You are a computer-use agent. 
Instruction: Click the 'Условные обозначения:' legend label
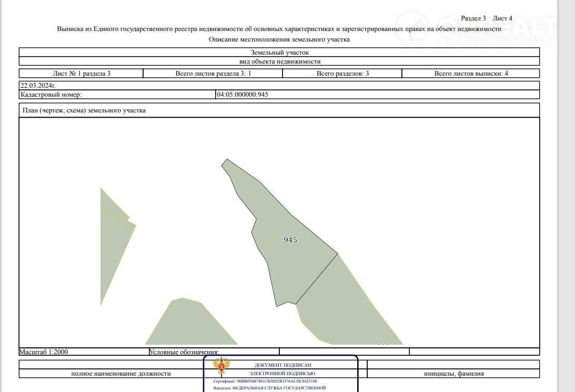tap(184, 352)
